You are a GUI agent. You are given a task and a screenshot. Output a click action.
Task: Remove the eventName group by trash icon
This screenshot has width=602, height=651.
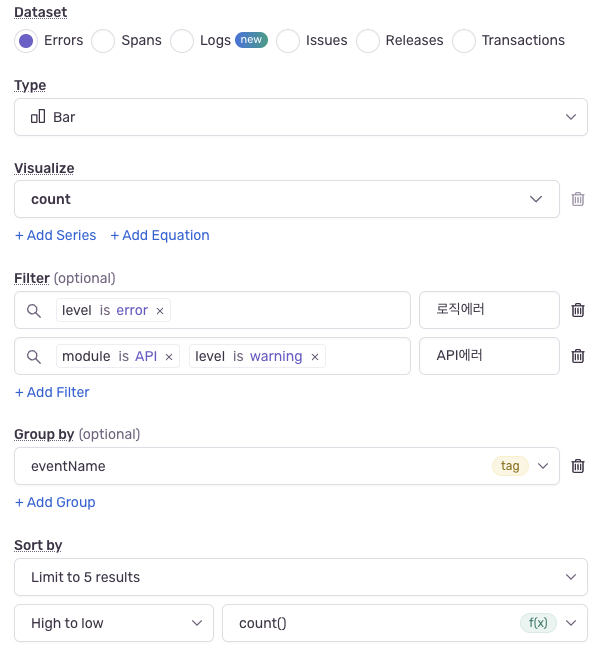[x=577, y=466]
